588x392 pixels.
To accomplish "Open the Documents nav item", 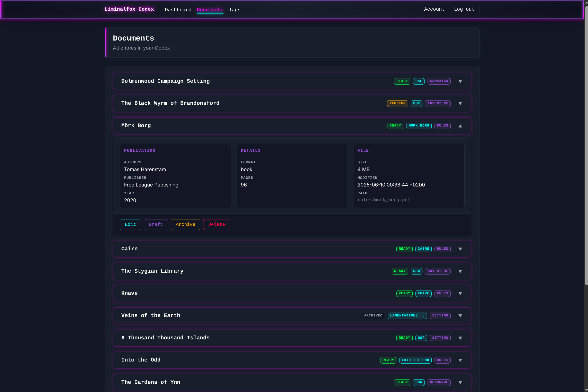I will pyautogui.click(x=210, y=10).
